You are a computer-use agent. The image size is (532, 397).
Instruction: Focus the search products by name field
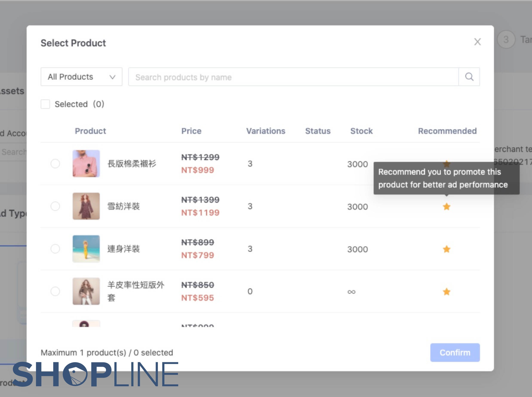pos(293,77)
